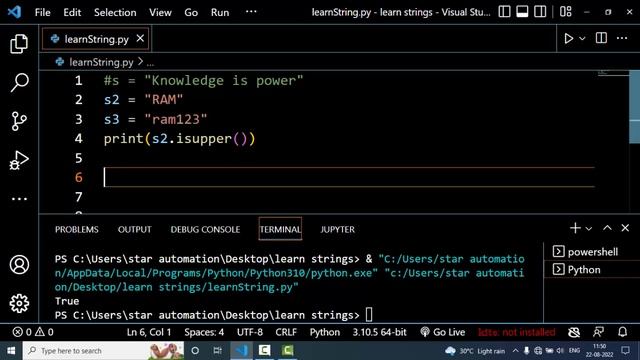Open editor More Actions ellipsis
This screenshot has width=640, height=360.
point(622,38)
